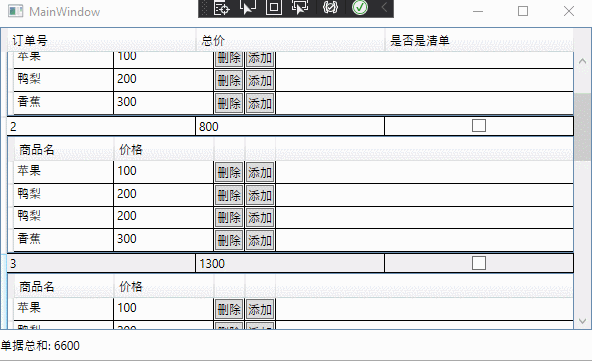The height and width of the screenshot is (361, 592).
Task: Select 香蕉 cell just above order 2 row
Action: coord(63,103)
